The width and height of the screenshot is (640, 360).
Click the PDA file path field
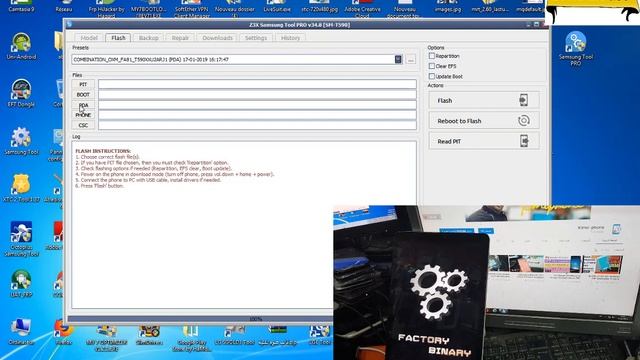pos(257,104)
